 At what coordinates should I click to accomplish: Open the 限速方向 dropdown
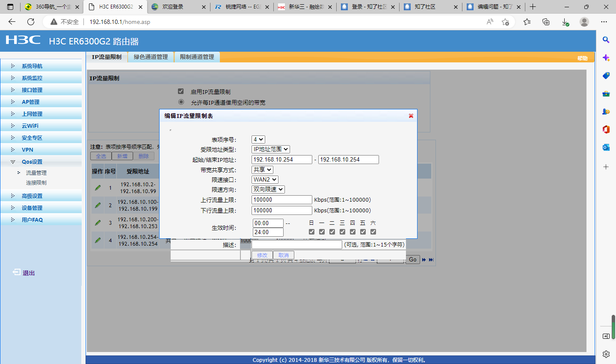268,189
